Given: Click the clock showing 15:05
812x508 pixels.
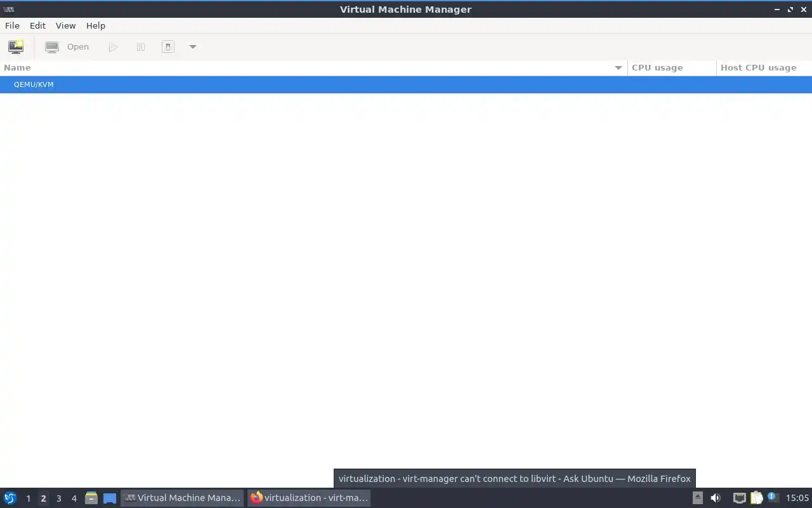Looking at the screenshot, I should (x=797, y=498).
